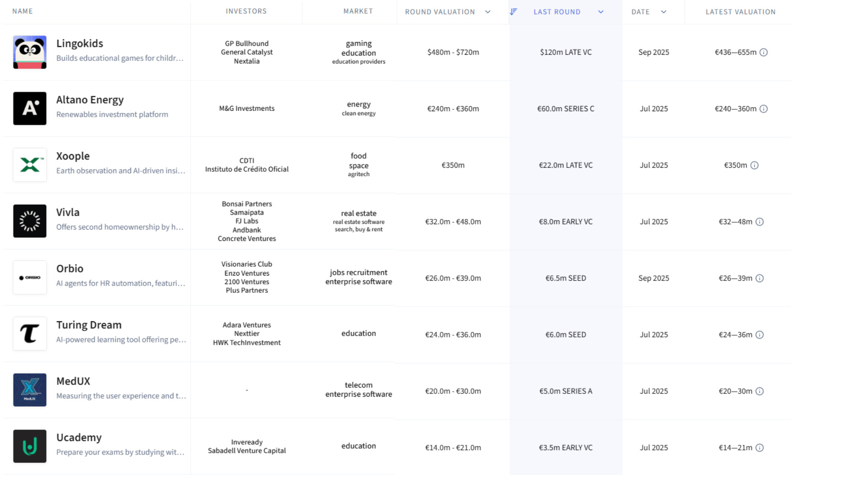
Task: Click the clean energy market tag
Action: tap(359, 113)
